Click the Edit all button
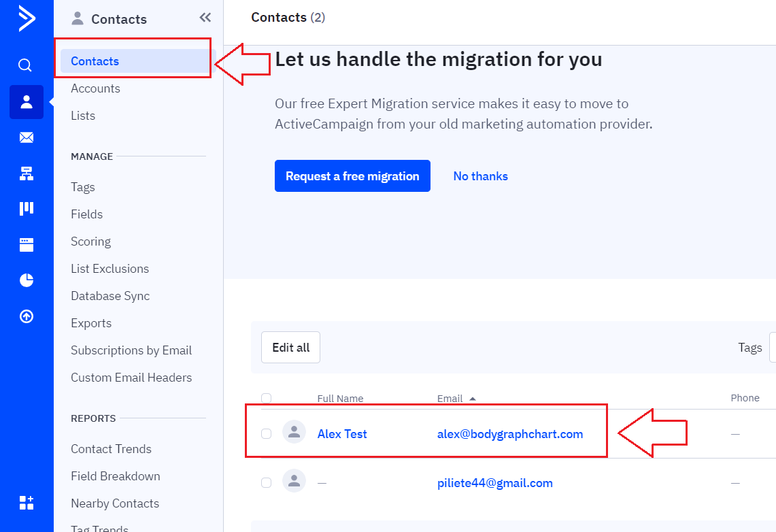Screen dimensions: 776x532 290,348
